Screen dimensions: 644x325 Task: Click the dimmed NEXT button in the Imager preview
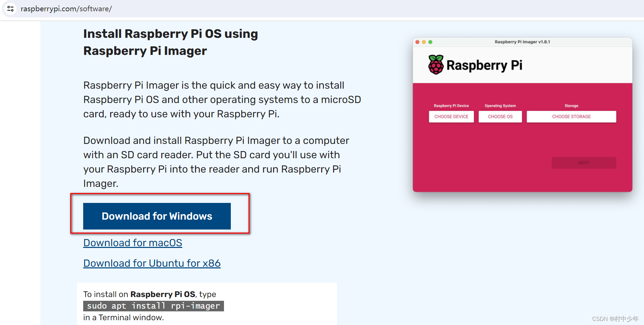click(x=584, y=163)
